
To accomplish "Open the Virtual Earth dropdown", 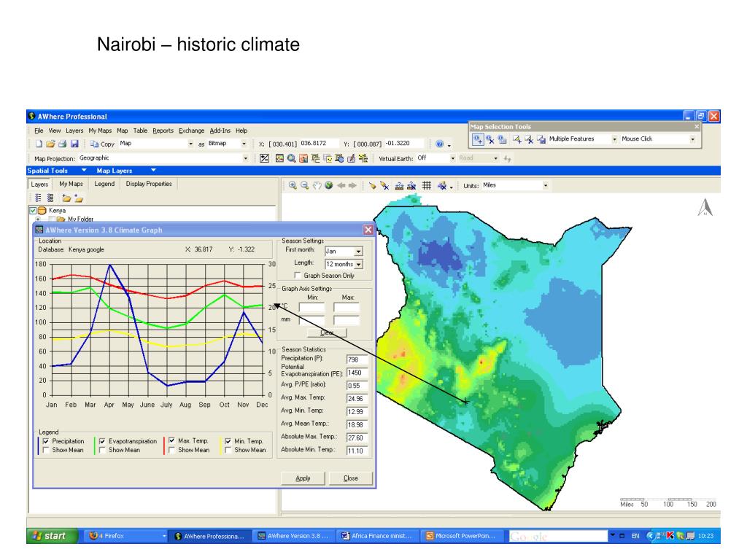I will coord(452,158).
